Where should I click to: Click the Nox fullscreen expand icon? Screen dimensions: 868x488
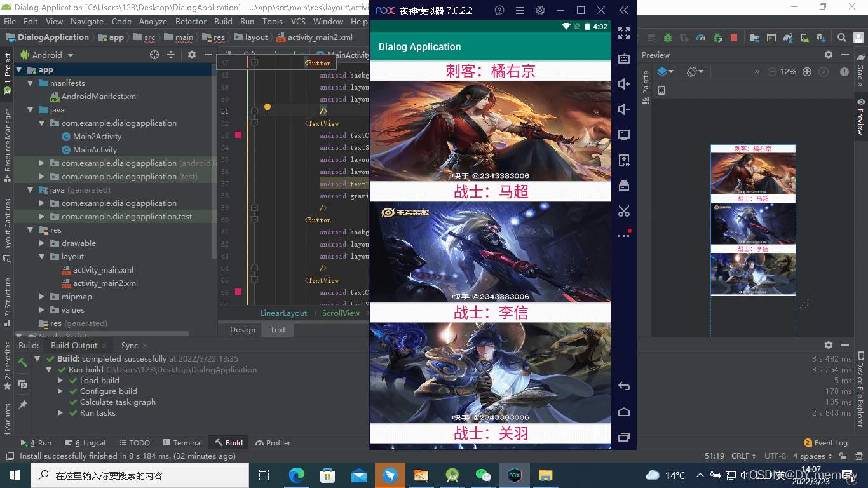[624, 33]
